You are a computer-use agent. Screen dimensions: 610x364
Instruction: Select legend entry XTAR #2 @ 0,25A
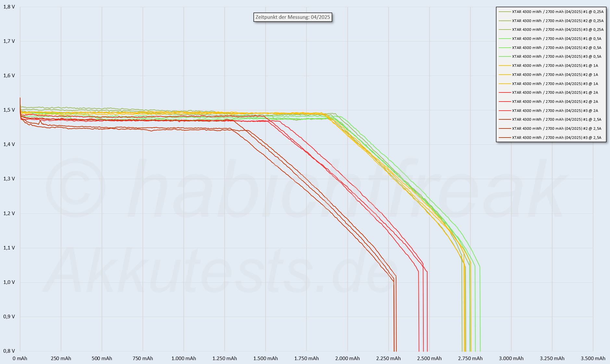(551, 21)
